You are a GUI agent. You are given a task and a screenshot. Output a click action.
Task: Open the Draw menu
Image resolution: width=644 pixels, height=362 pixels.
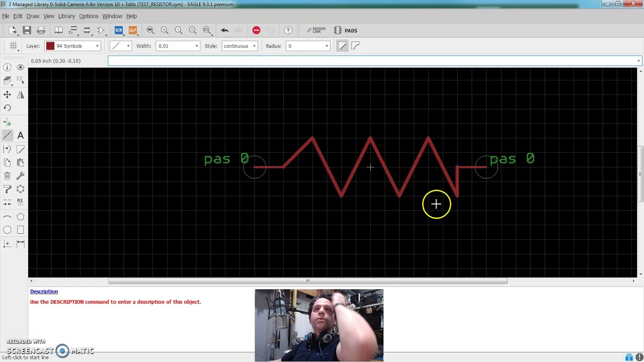coord(33,16)
